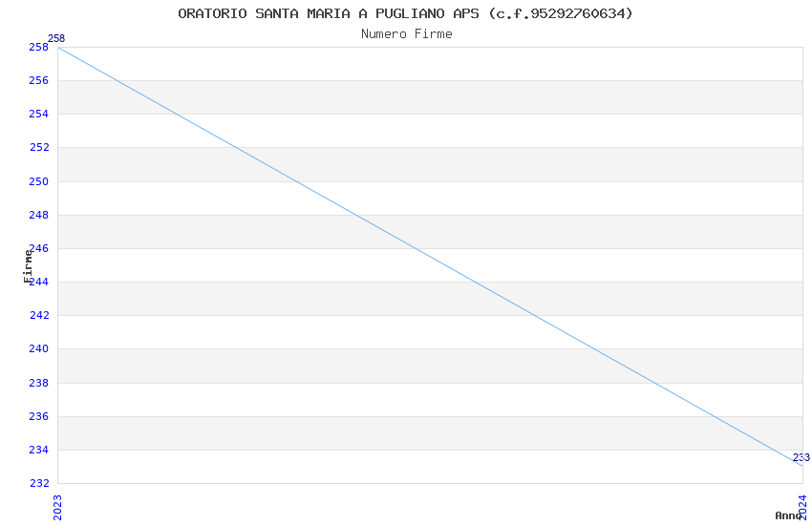Image resolution: width=812 pixels, height=525 pixels.
Task: Click the Anno axis title
Action: 788,515
